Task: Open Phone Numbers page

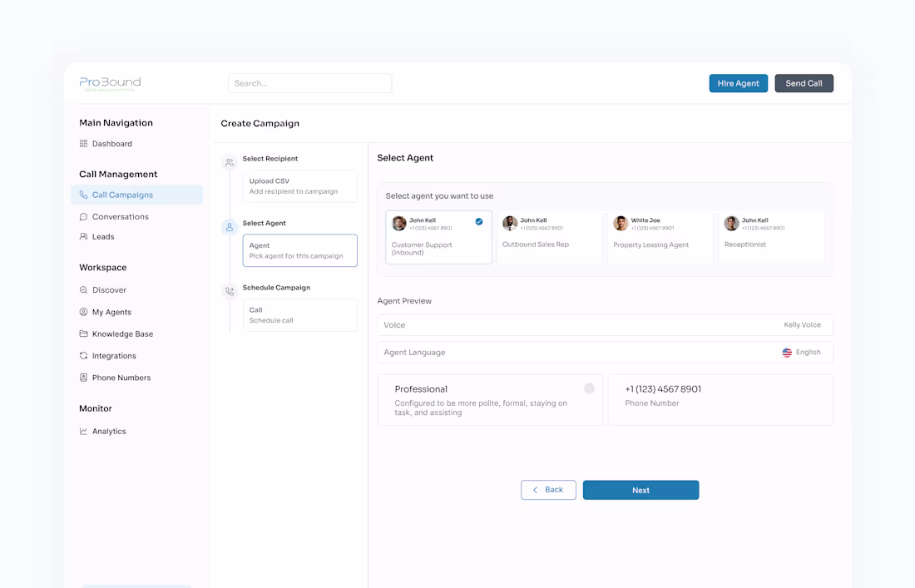Action: click(x=121, y=378)
